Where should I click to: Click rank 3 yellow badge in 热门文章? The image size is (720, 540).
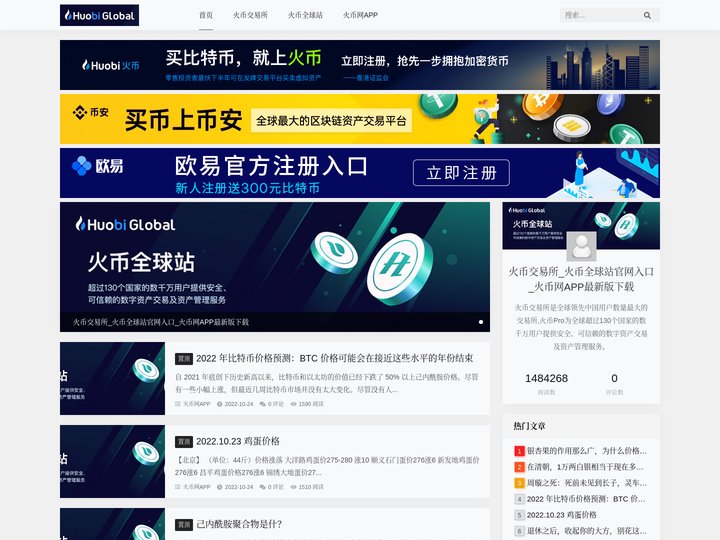coord(519,483)
